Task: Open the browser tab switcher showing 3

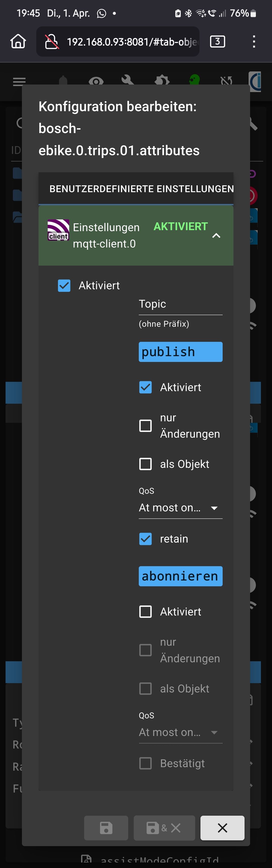Action: (x=217, y=42)
